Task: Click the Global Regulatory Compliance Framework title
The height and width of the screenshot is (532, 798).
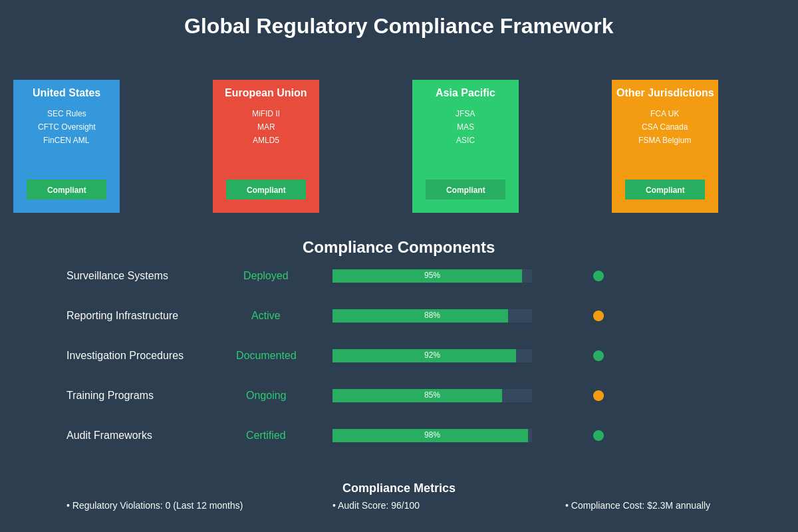Action: pyautogui.click(x=399, y=27)
